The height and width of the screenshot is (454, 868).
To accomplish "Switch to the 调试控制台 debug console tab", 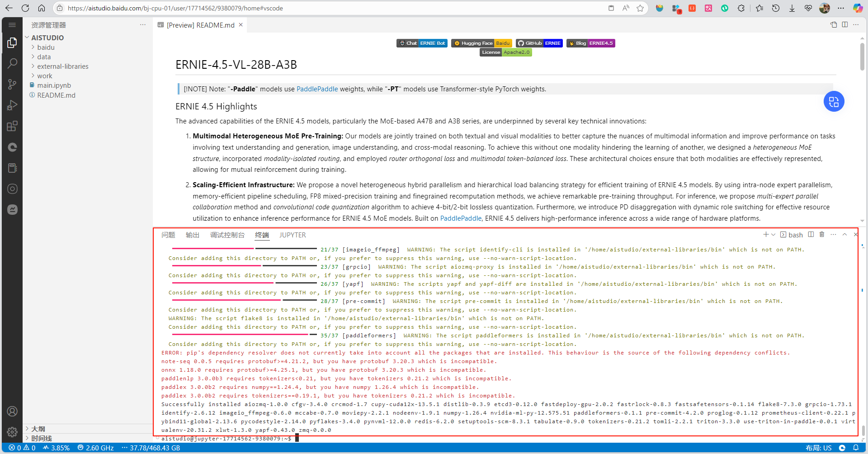I will tap(227, 235).
